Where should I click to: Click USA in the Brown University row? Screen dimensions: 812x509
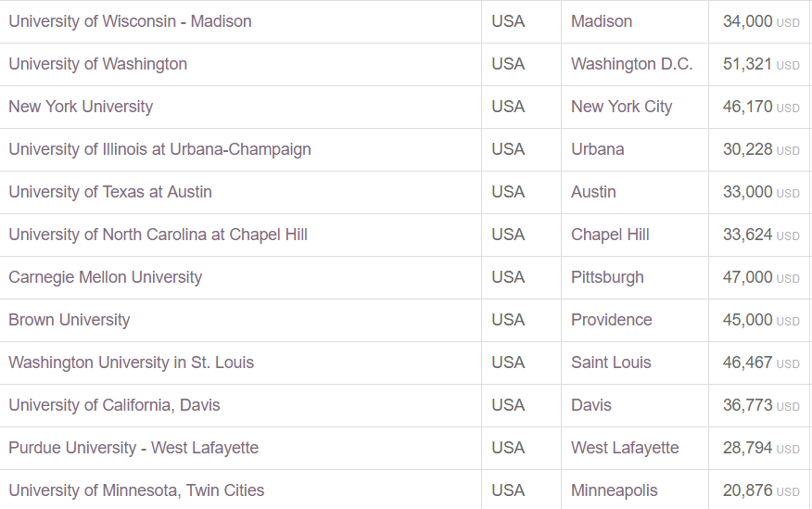click(x=508, y=320)
